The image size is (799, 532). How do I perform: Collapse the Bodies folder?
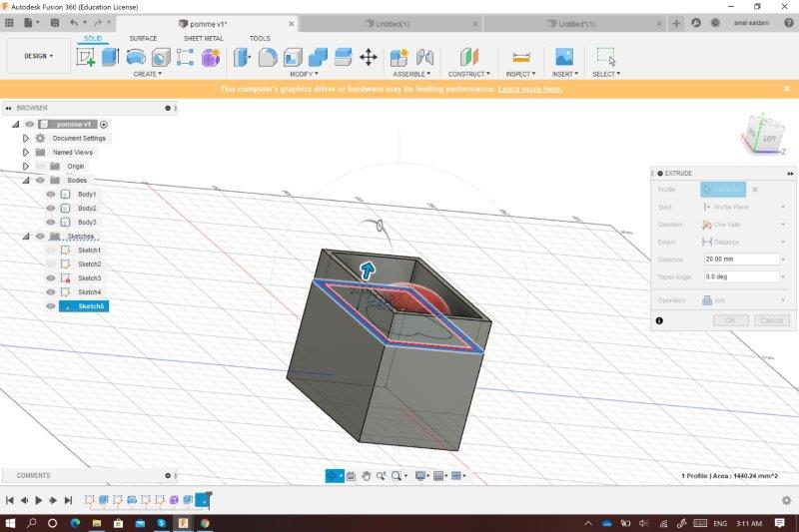[26, 181]
